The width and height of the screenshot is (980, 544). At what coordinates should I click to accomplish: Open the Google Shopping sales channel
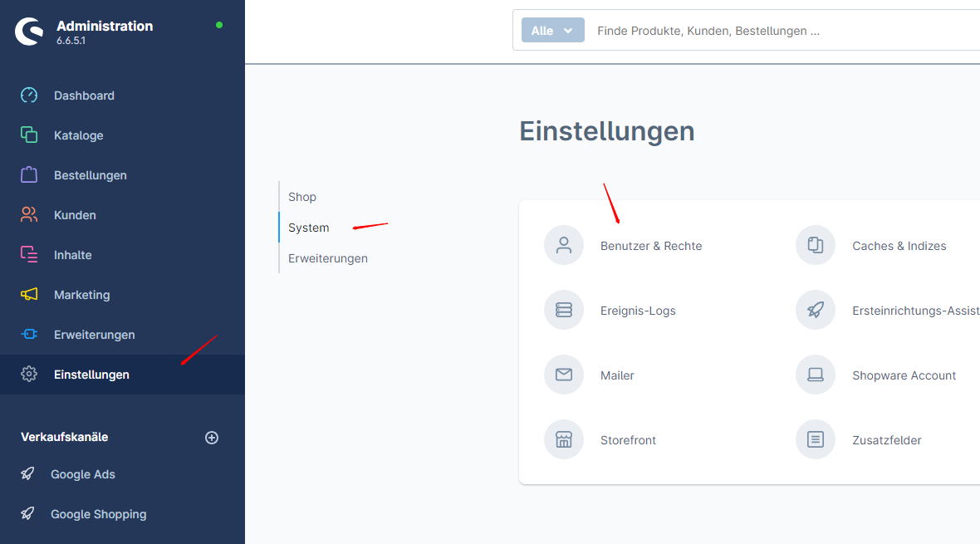tap(98, 514)
